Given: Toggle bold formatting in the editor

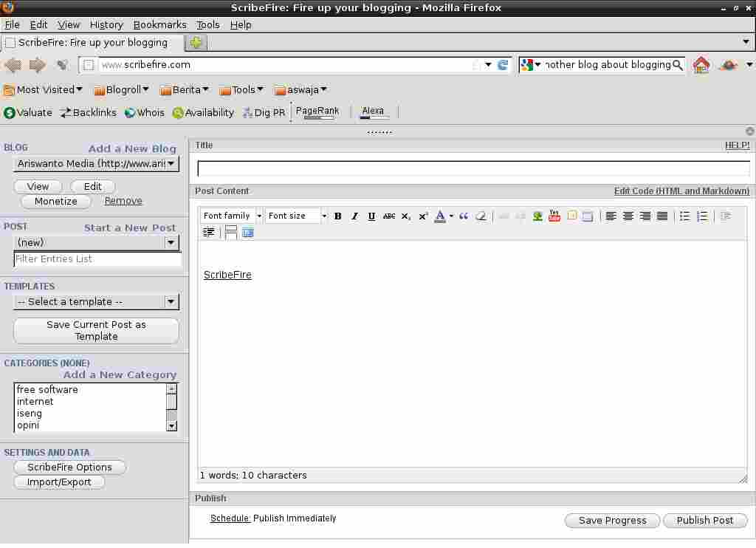Looking at the screenshot, I should pyautogui.click(x=337, y=216).
